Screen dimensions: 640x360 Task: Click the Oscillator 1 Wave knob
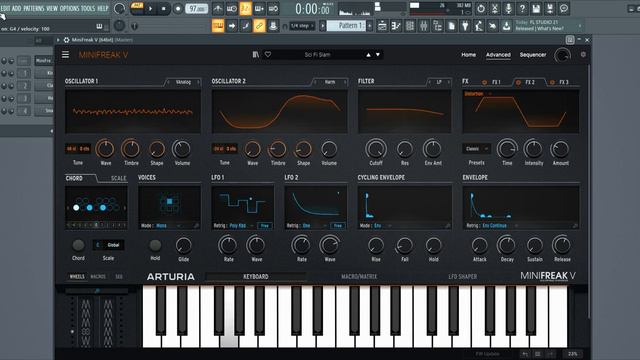[105, 149]
